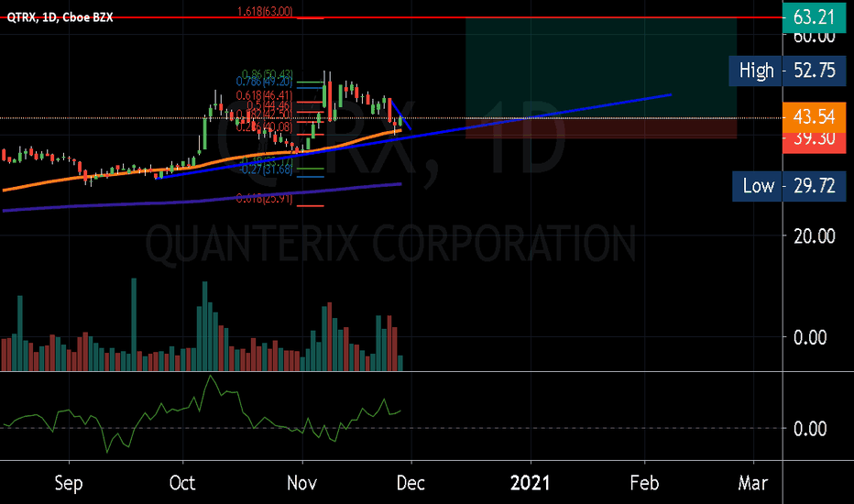854x504 pixels.
Task: Select the 0.86(50.43) Fibonacci level label
Action: 267,74
